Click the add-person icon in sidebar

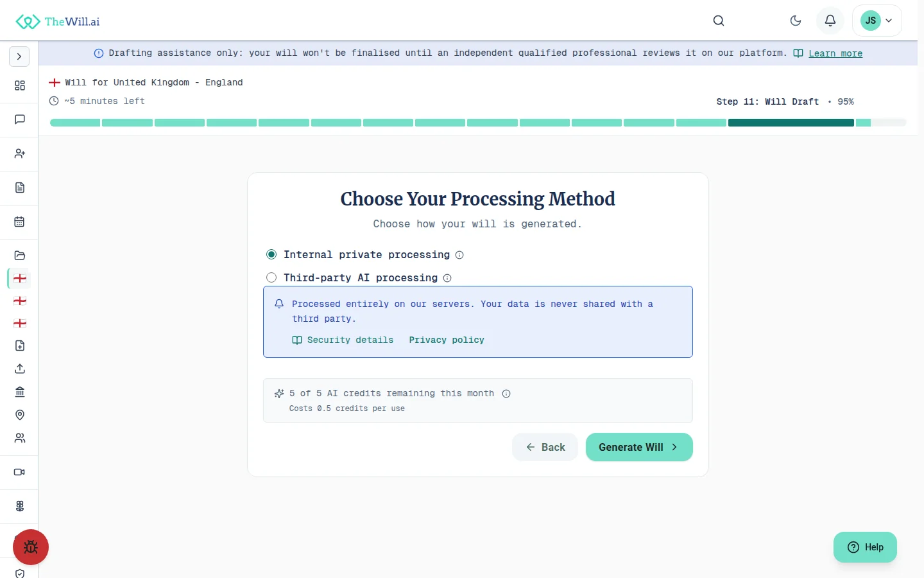pyautogui.click(x=20, y=153)
